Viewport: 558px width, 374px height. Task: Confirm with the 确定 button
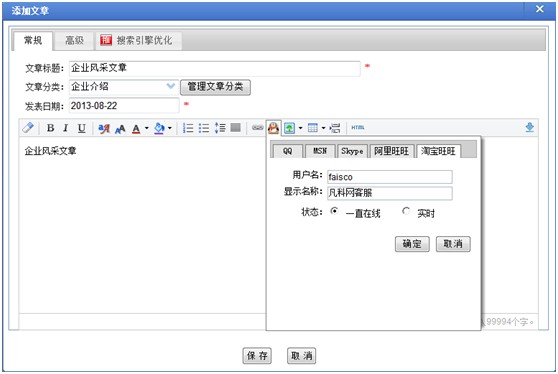412,244
